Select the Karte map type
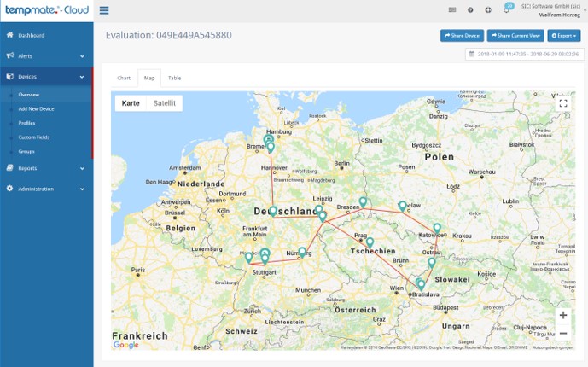Screen dimensions: 588x367 (131, 103)
